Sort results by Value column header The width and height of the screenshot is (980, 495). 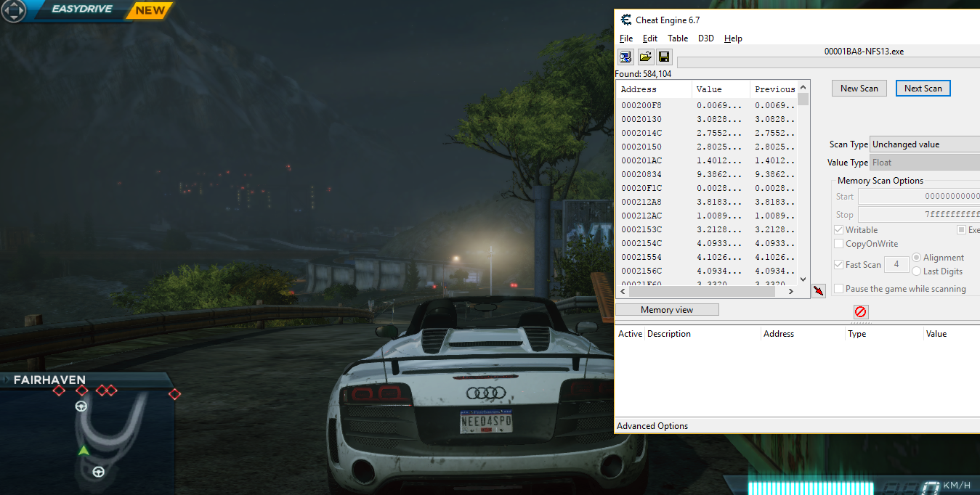(x=721, y=89)
